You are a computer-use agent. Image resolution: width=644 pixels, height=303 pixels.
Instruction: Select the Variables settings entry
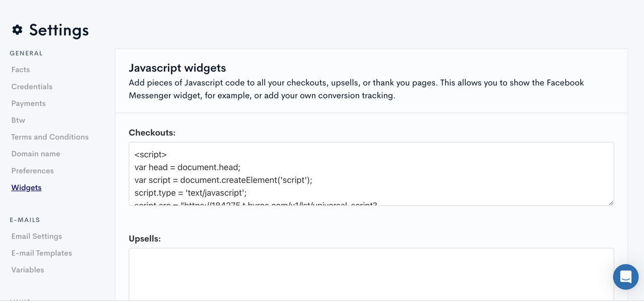point(27,269)
